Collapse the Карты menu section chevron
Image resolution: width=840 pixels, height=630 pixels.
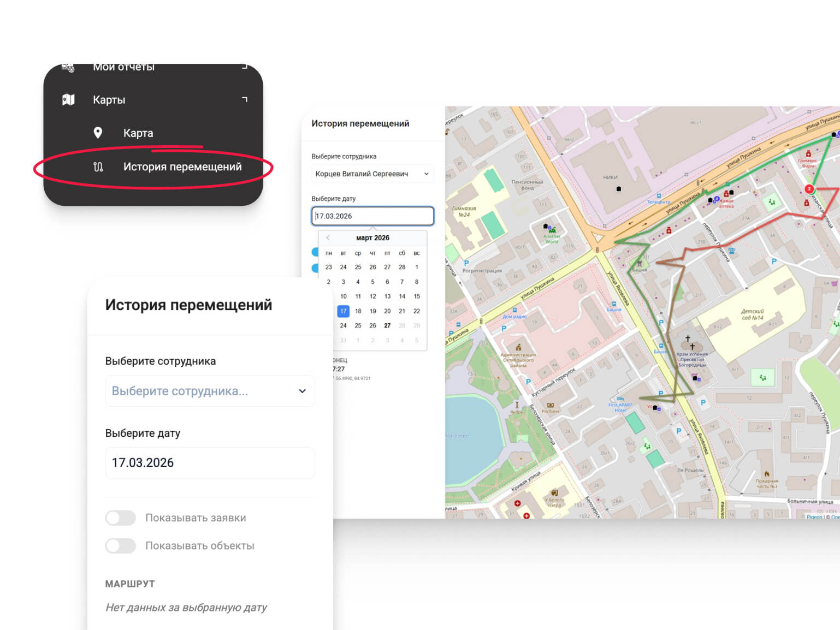245,99
